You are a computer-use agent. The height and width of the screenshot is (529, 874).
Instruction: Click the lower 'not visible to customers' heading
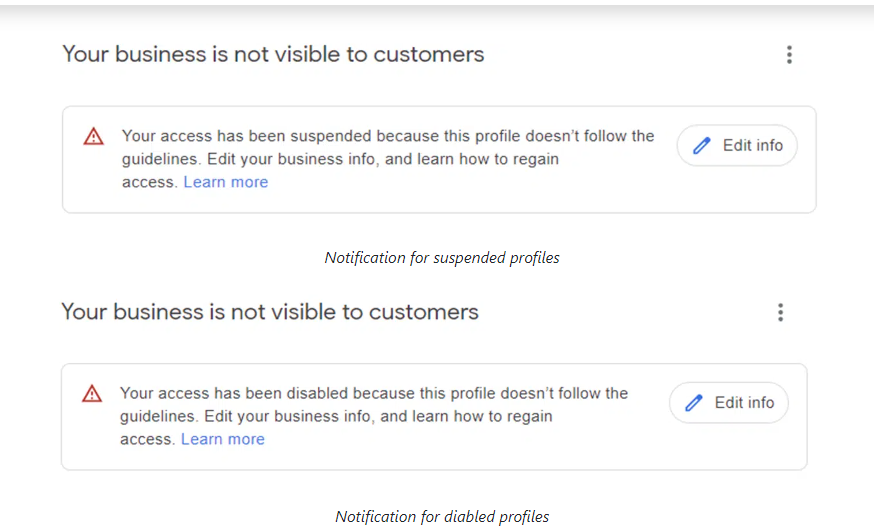click(x=270, y=311)
